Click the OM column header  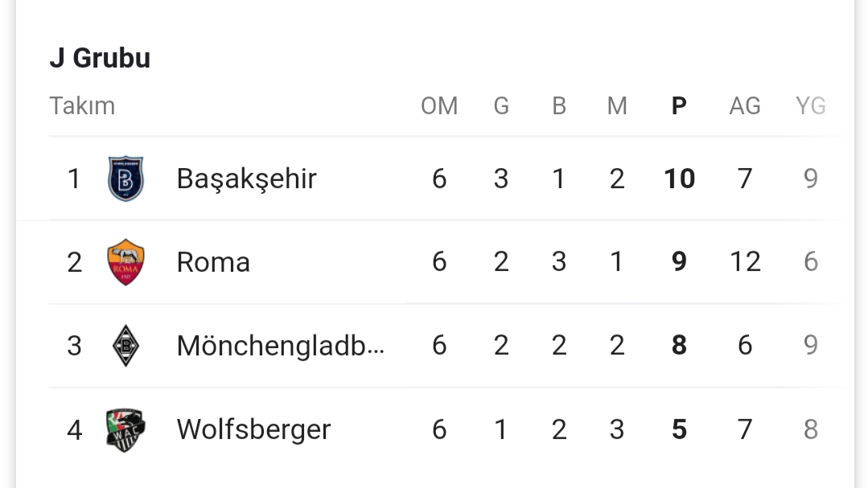click(439, 105)
